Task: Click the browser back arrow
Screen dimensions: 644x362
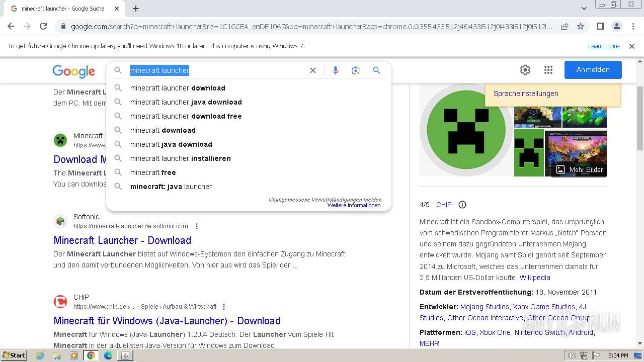Action: (11, 26)
